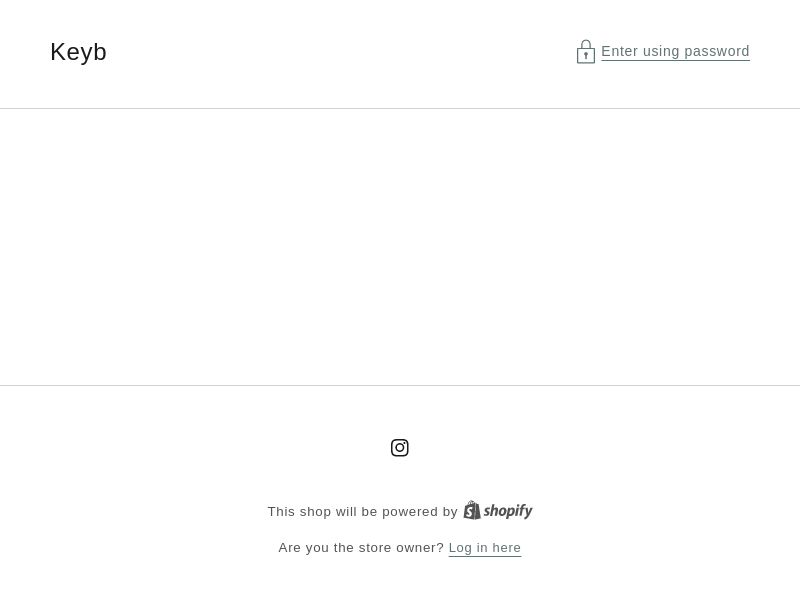800x600 pixels.
Task: Click the word 'Log' in footer link
Action: 460,548
